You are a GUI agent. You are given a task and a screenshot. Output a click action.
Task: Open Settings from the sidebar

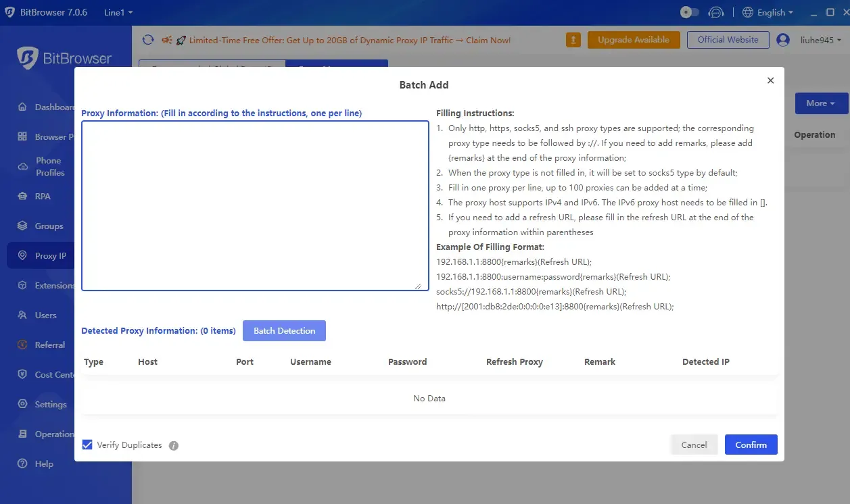50,405
